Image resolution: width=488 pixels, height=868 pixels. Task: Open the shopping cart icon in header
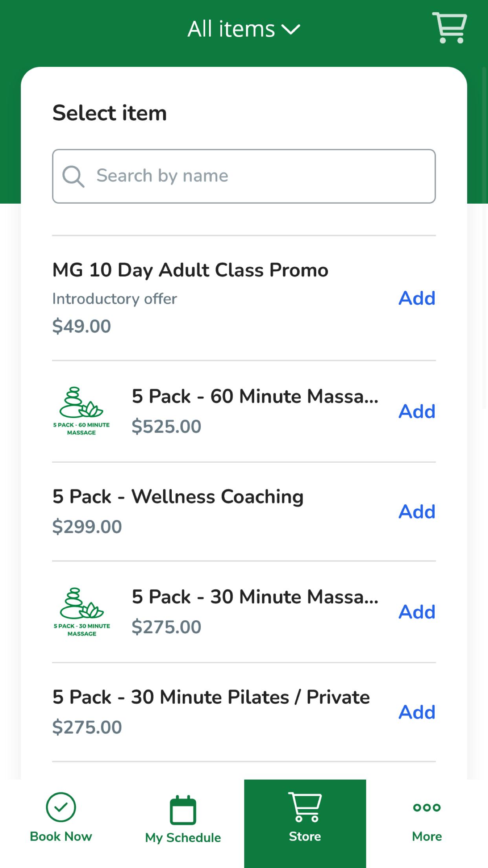click(x=449, y=28)
